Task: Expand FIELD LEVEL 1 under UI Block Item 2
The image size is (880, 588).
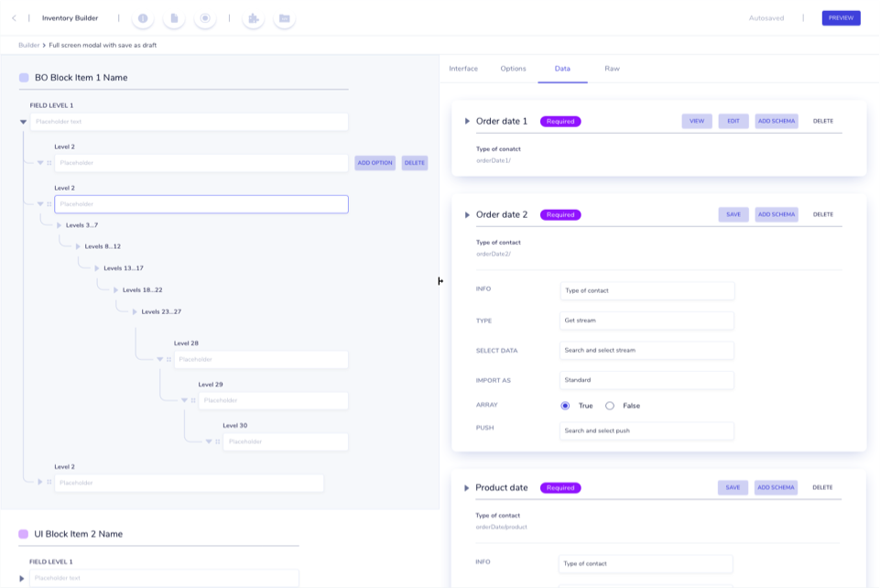Action: click(22, 579)
